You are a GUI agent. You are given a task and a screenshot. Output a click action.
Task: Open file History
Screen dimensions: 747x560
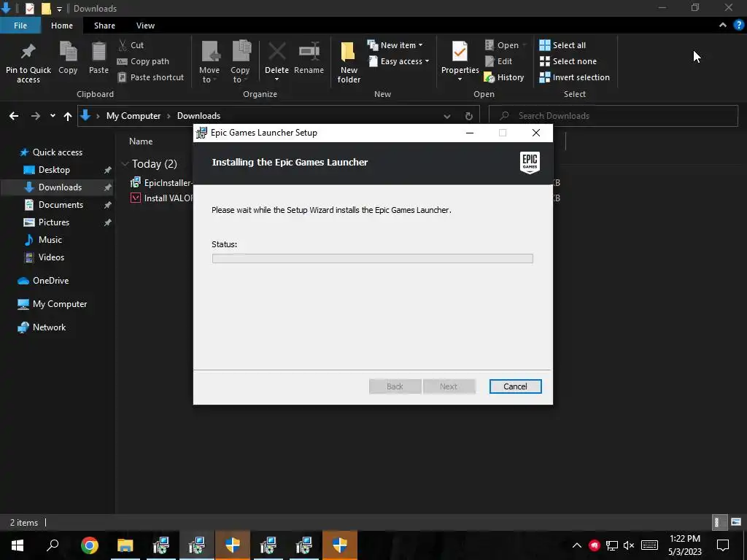[503, 77]
